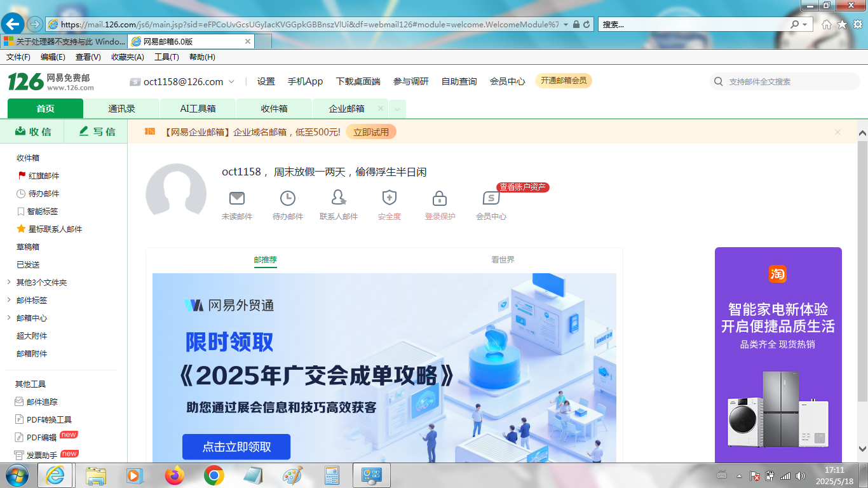Screen dimensions: 868x488
Task: Click the full-text mail search field
Action: coord(785,81)
